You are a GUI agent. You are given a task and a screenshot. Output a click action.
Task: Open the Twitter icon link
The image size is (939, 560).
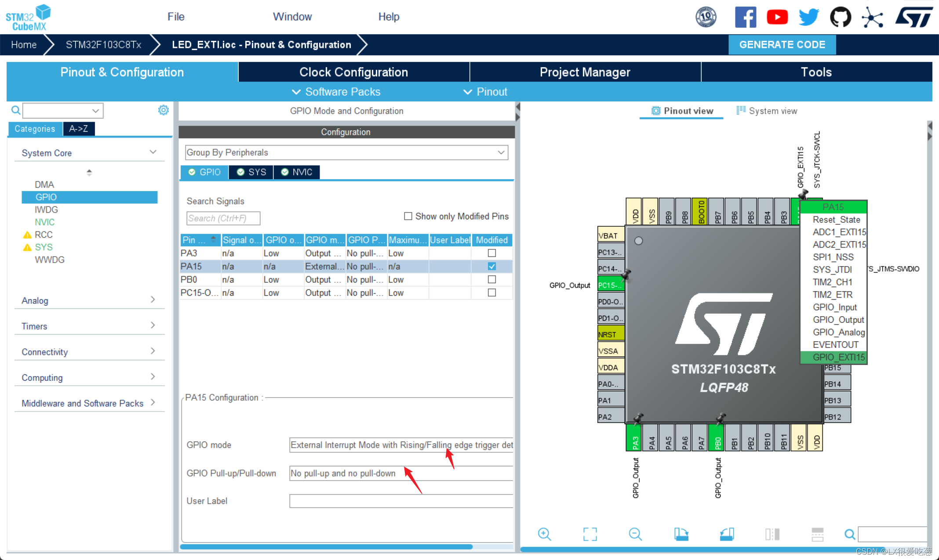(x=809, y=17)
